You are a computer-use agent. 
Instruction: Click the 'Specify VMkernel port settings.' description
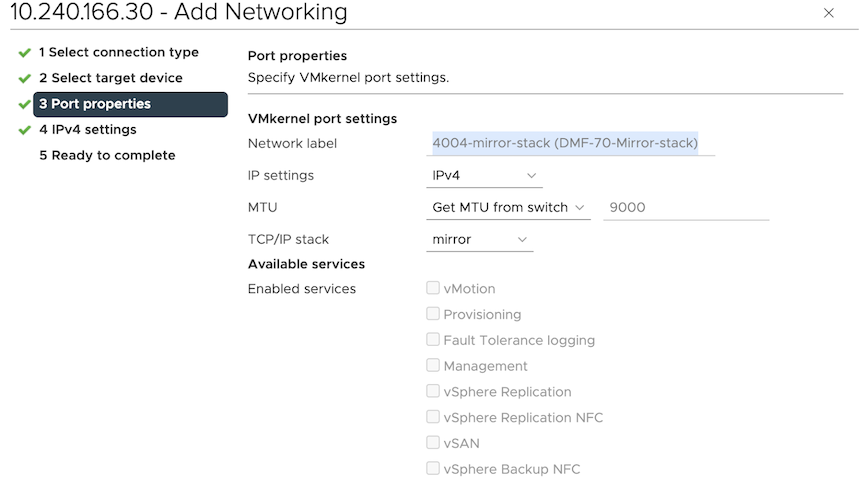348,78
